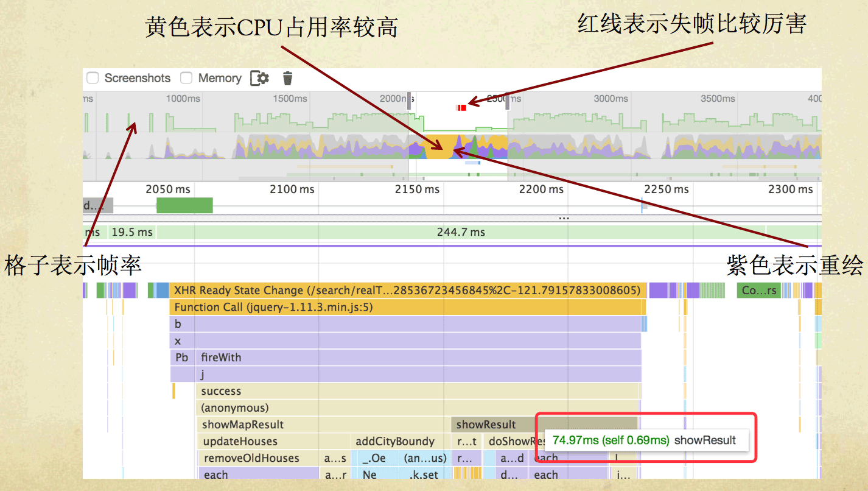
Task: Enable the Memory checkbox
Action: coord(187,78)
